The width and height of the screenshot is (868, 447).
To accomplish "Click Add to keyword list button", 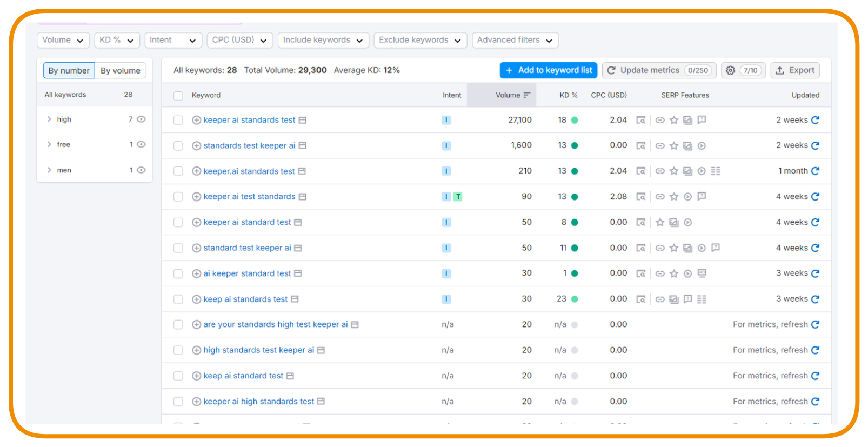I will coord(549,70).
